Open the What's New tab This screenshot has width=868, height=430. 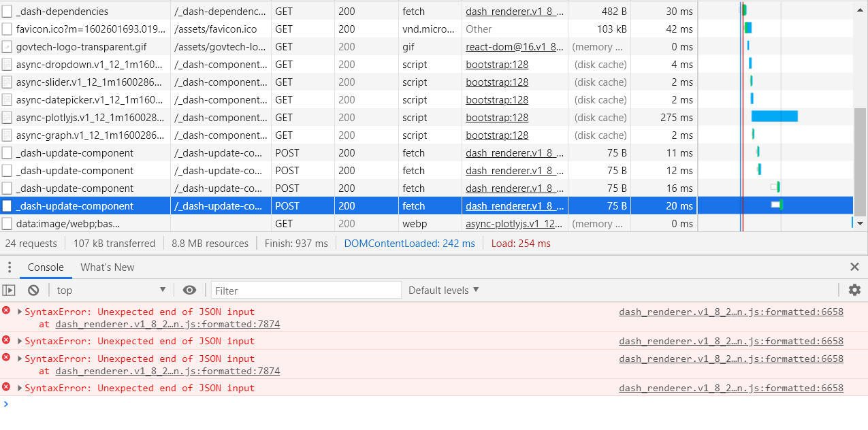107,267
